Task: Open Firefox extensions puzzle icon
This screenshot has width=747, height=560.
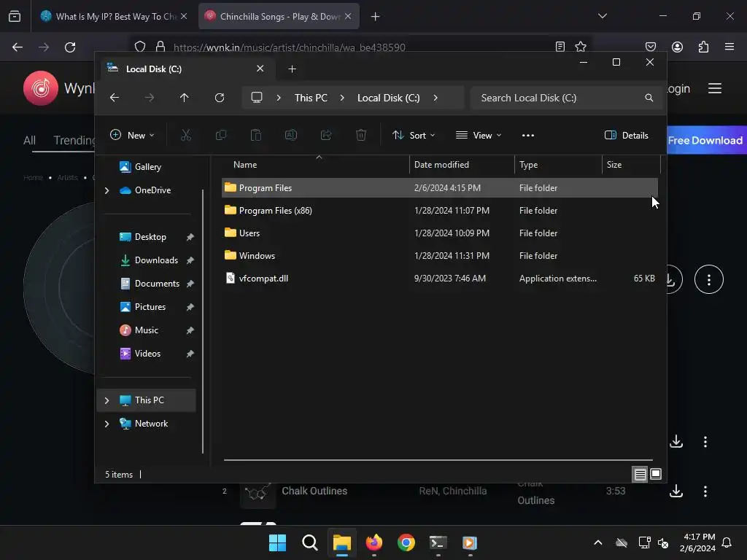Action: (703, 47)
